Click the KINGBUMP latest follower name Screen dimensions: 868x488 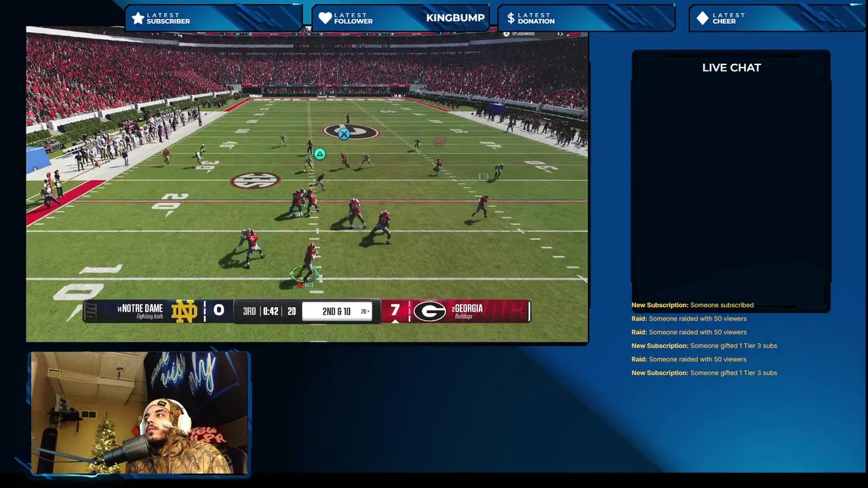click(455, 18)
